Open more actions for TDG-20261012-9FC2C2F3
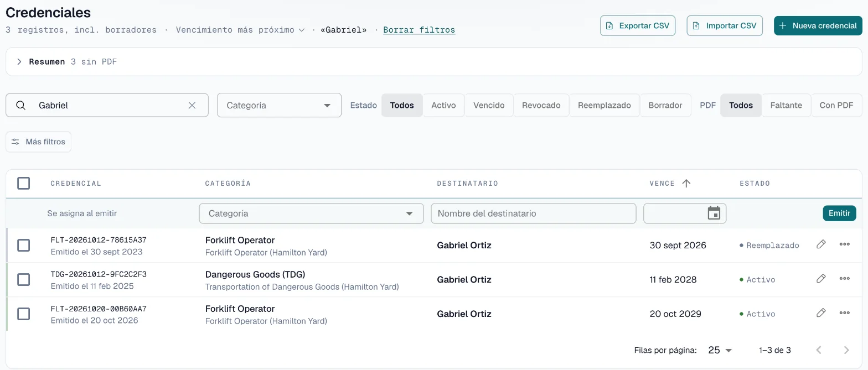This screenshot has height=370, width=868. click(844, 279)
